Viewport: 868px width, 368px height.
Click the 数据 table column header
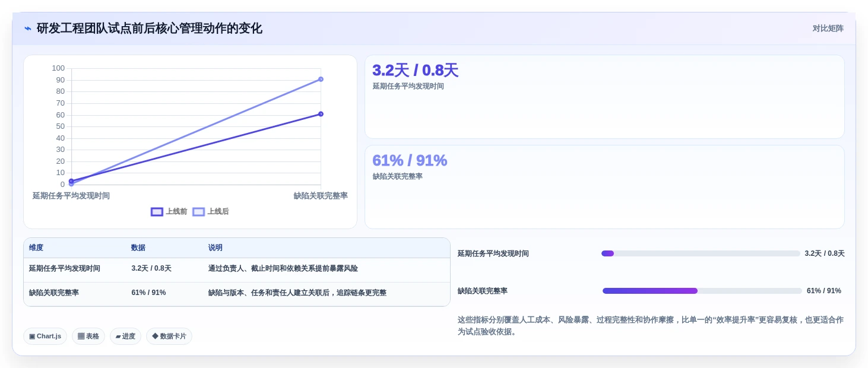(x=138, y=248)
